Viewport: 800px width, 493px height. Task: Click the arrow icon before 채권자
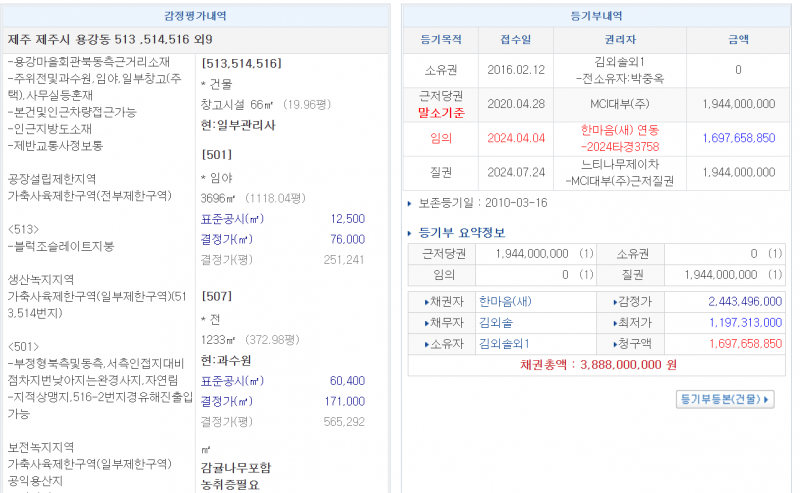(x=427, y=301)
